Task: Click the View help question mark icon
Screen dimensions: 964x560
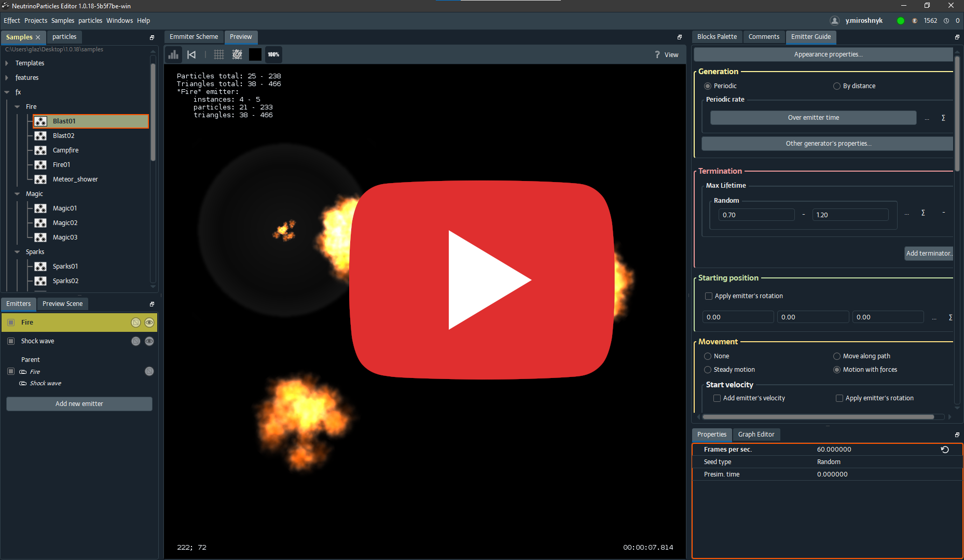Action: (657, 54)
